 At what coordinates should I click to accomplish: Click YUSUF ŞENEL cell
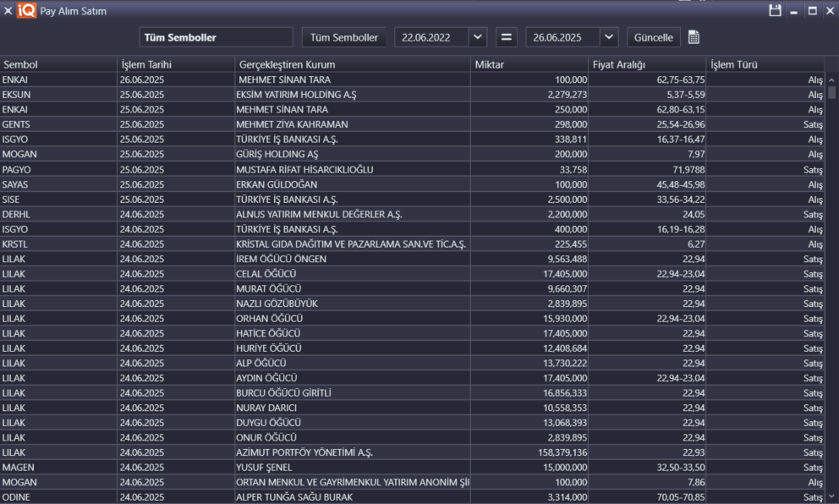click(x=353, y=467)
